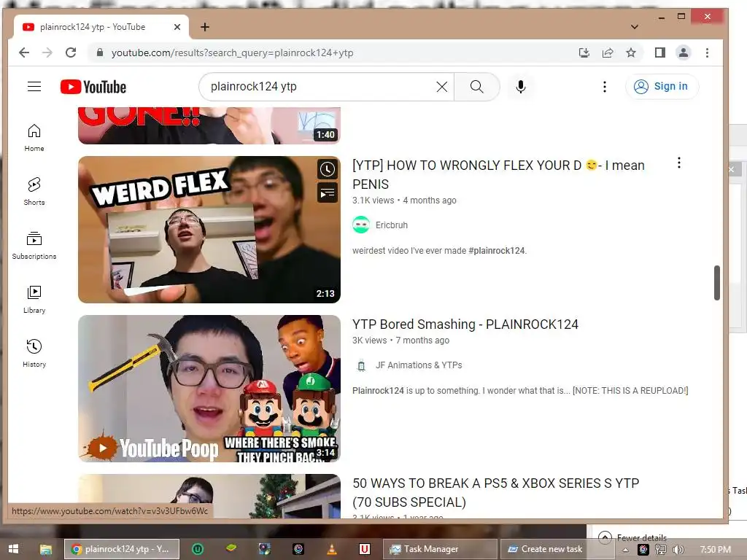Open tab search chevron dropdown
The width and height of the screenshot is (747, 560).
coord(635,27)
